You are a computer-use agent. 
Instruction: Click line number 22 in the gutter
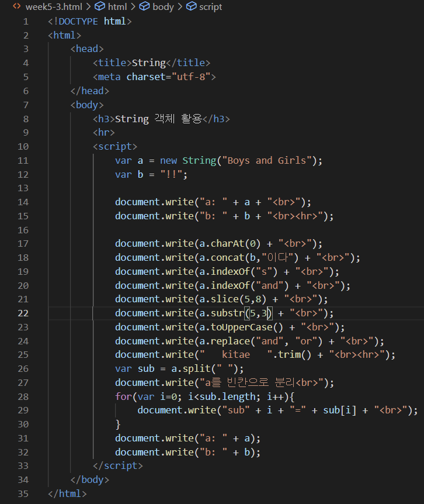(23, 313)
